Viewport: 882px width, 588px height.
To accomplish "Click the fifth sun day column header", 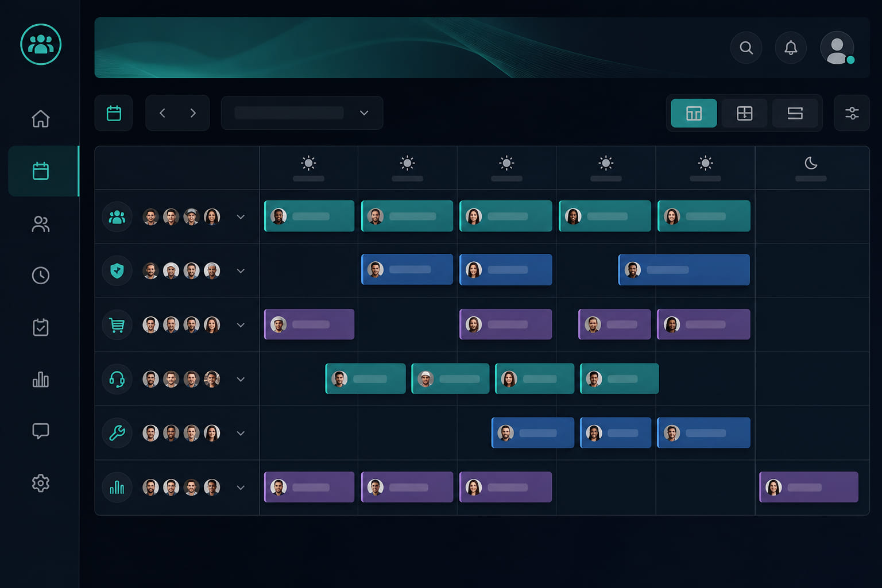I will (x=705, y=168).
